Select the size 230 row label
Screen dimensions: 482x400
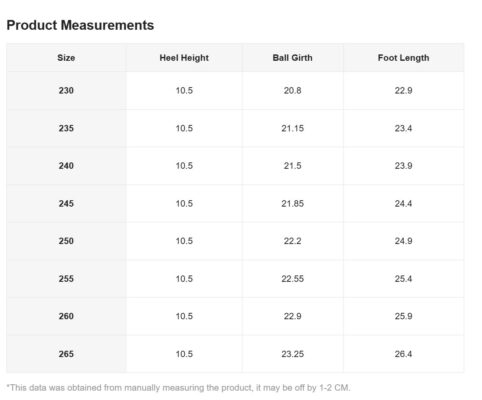click(x=66, y=90)
